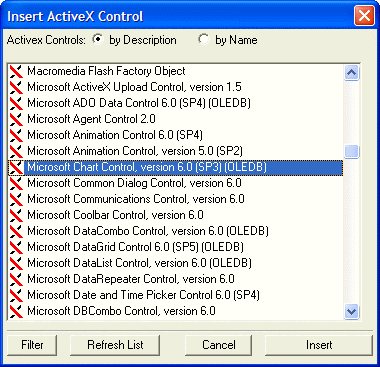Click the icon beside Date and Time Picker
The width and height of the screenshot is (380, 367).
[16, 295]
